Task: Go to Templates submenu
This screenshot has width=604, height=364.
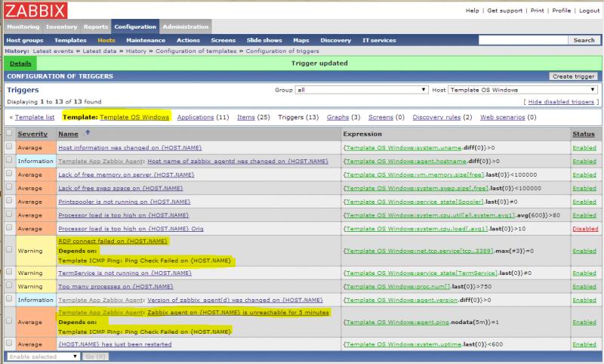Action: coord(70,40)
